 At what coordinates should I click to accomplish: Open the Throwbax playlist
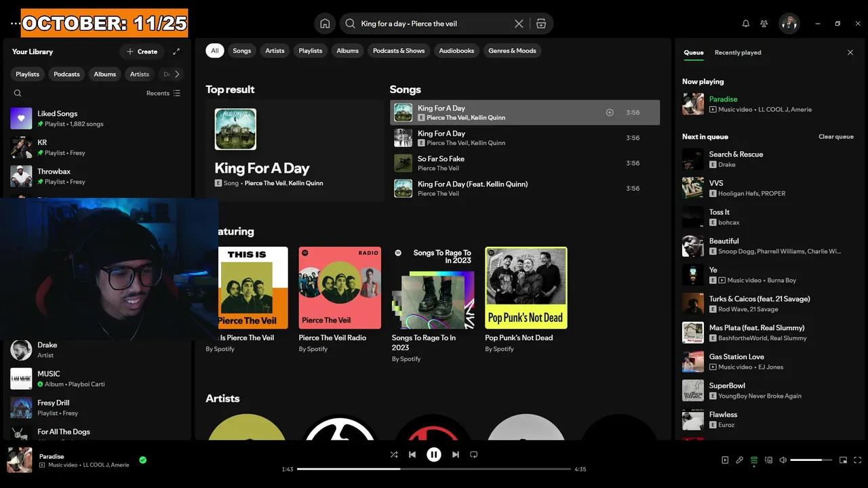[x=97, y=176]
